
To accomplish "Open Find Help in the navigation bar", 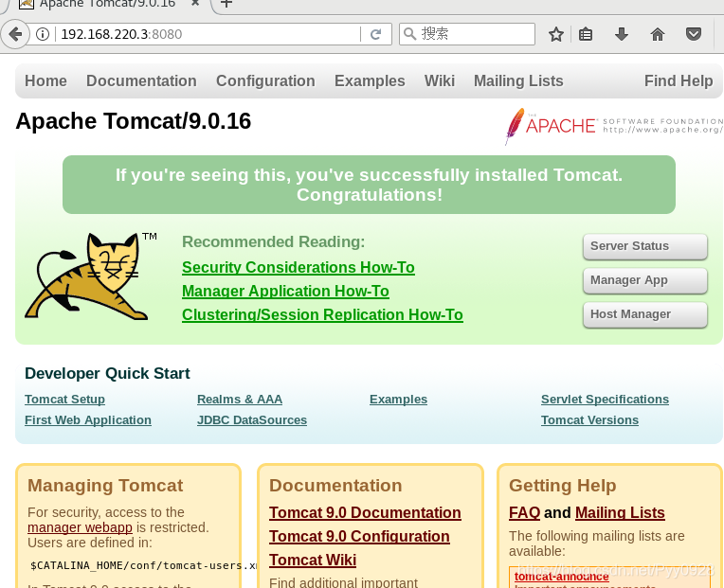I will 679,80.
